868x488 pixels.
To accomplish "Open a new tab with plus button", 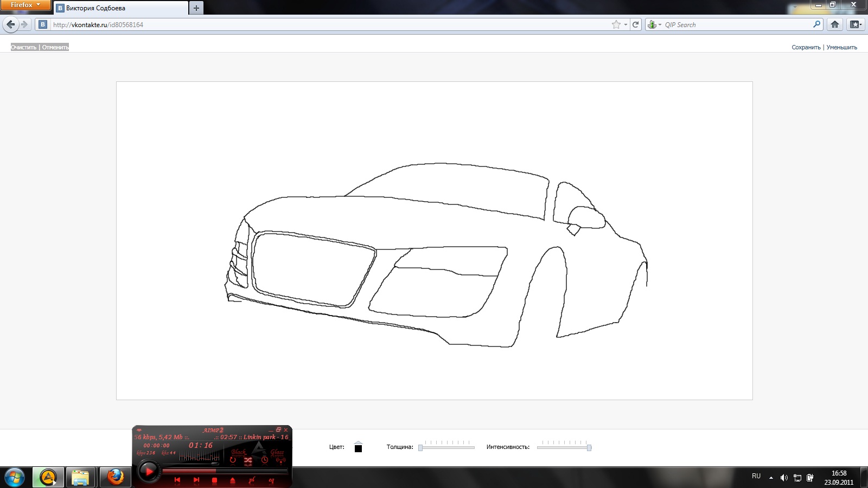I will 196,8.
